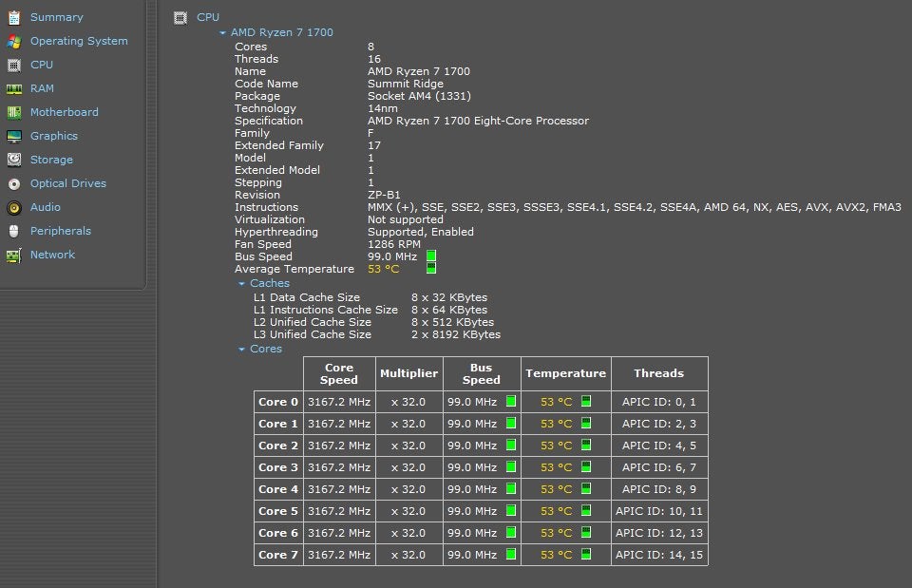Collapse the AMD Ryzen 7 1700 tree node
Viewport: 912px width, 588px height.
[222, 33]
